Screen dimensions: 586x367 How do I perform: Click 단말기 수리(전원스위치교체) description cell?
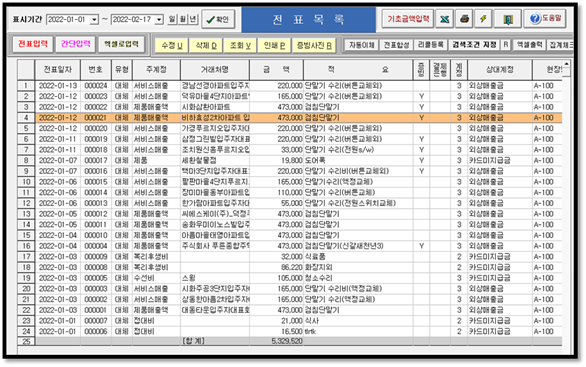pyautogui.click(x=358, y=203)
